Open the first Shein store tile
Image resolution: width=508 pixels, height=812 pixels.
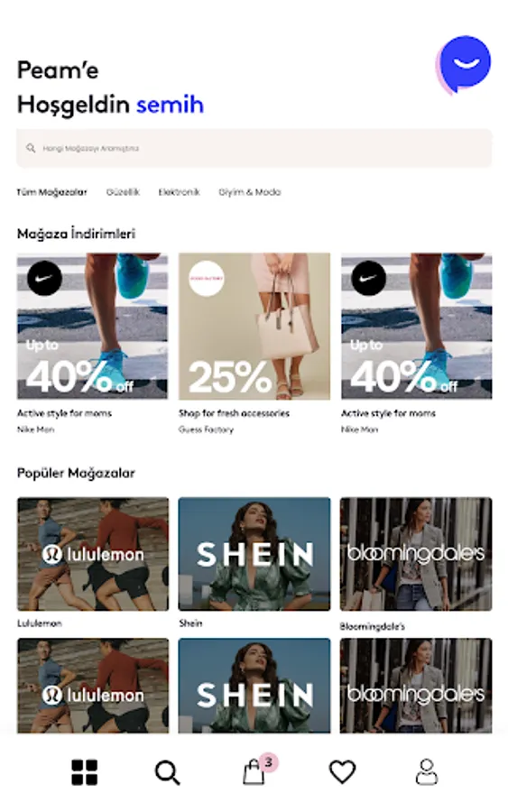point(254,554)
